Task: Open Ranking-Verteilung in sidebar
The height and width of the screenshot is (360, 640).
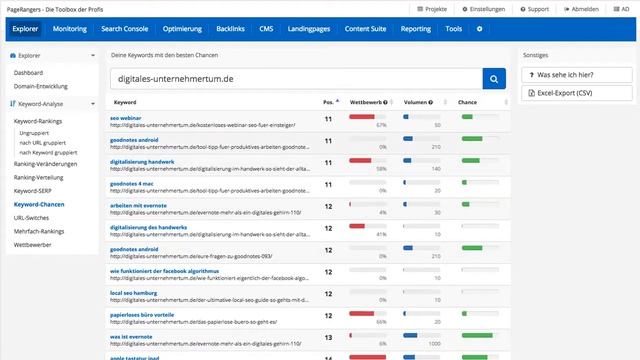Action: (x=38, y=178)
